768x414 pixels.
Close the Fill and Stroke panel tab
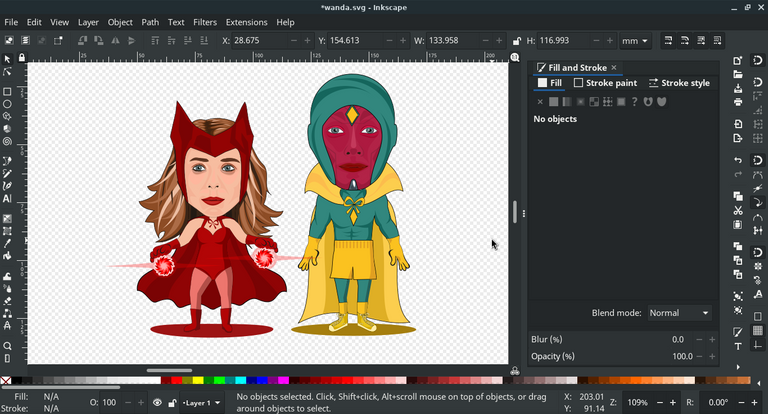click(x=614, y=68)
